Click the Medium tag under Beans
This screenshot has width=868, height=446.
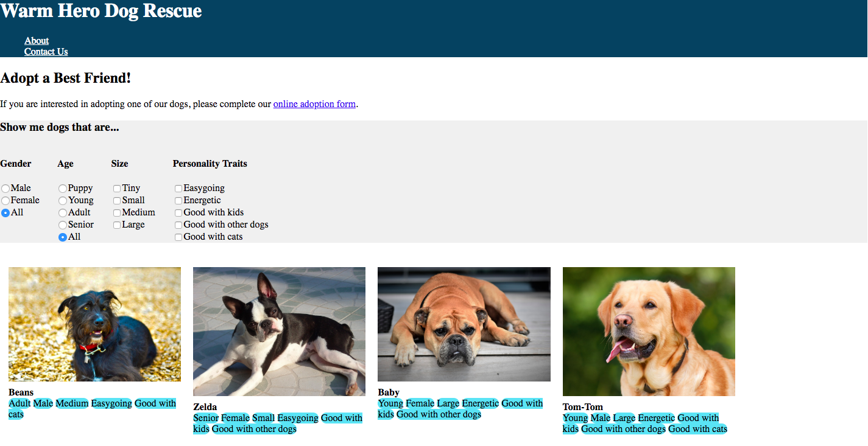(72, 403)
